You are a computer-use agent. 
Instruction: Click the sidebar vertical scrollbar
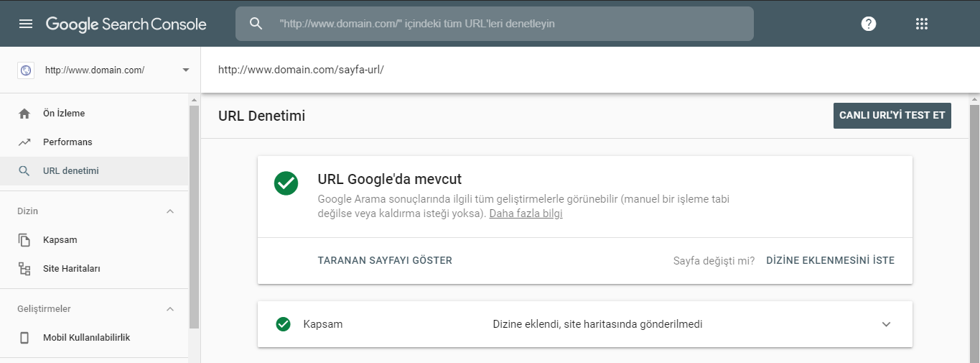click(x=194, y=217)
